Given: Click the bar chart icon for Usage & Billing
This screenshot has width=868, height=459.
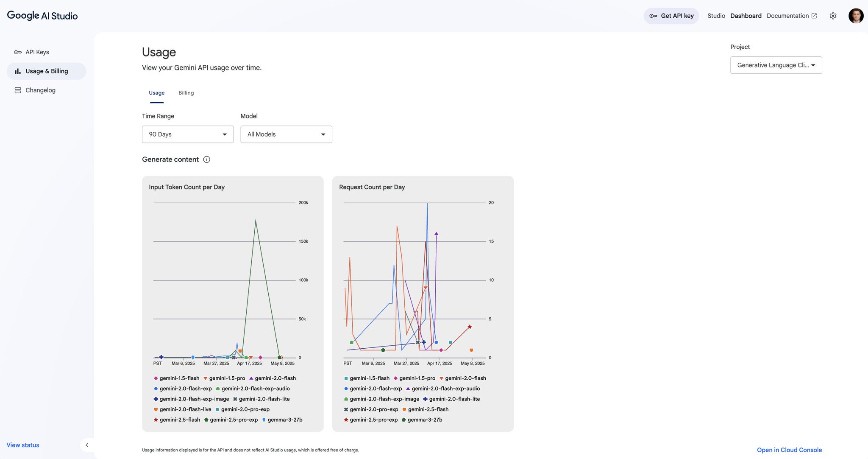Looking at the screenshot, I should 18,71.
